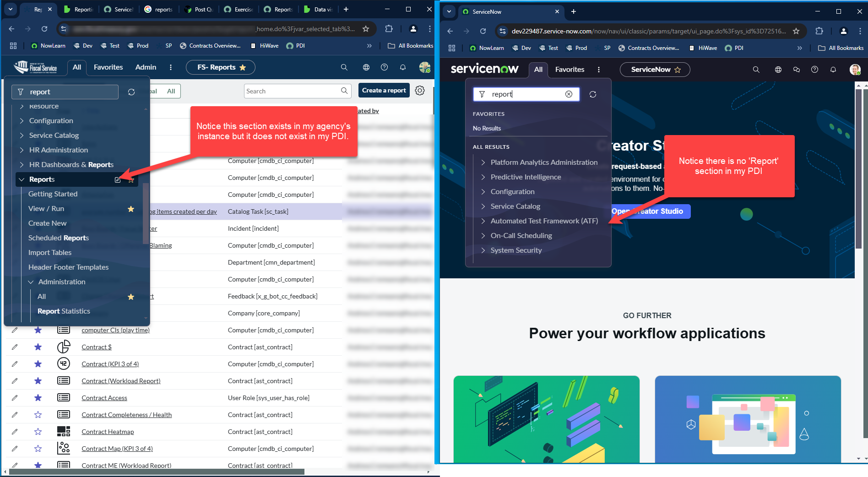Open search magnifier in PDI ServiceNow header
Screen dimensions: 868x477
pyautogui.click(x=755, y=70)
